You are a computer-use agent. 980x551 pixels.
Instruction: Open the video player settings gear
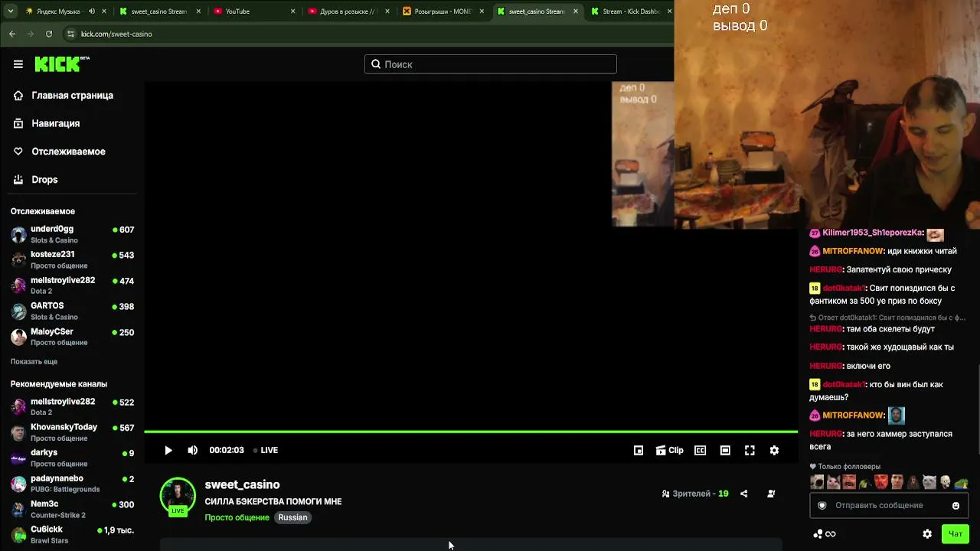click(x=774, y=451)
